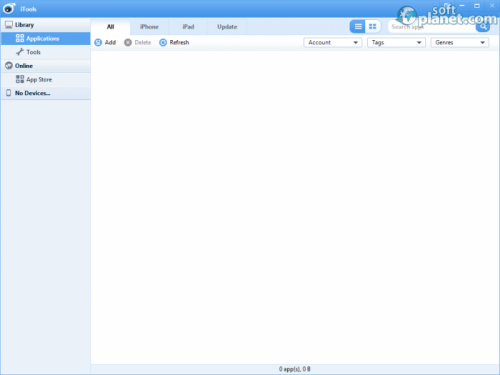Open App Store under Online
This screenshot has width=500, height=375.
tap(46, 80)
